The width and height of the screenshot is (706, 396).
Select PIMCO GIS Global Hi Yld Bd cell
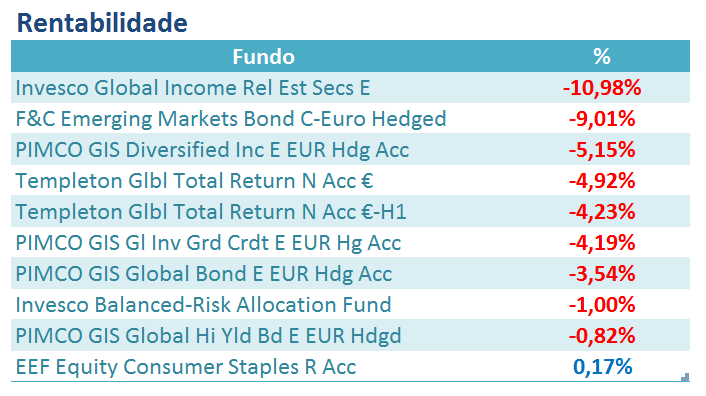tap(208, 336)
